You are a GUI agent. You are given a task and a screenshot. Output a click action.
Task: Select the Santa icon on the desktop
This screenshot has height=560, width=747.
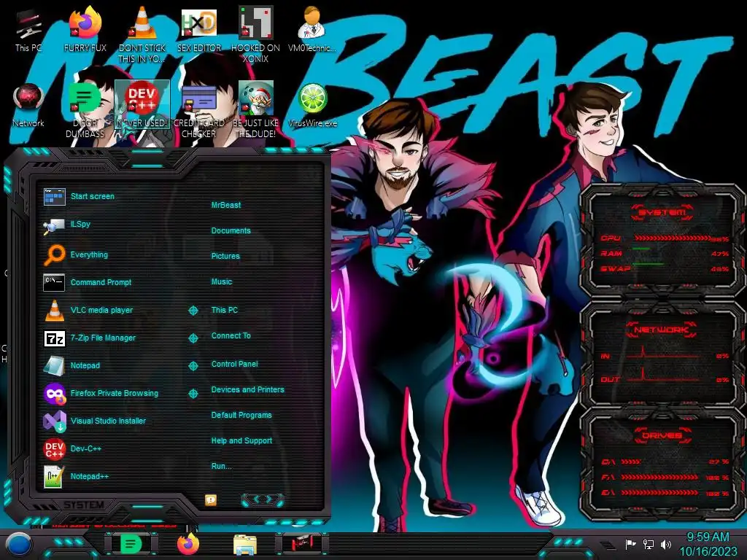point(255,109)
